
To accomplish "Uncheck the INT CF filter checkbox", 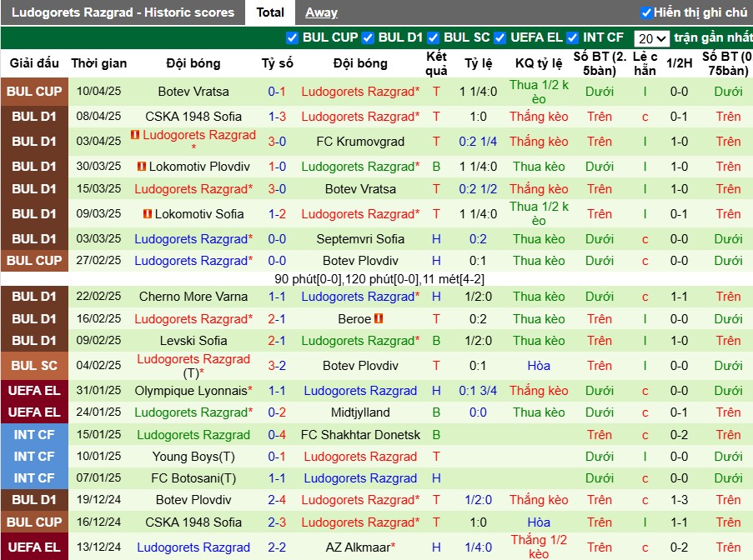I will (572, 37).
